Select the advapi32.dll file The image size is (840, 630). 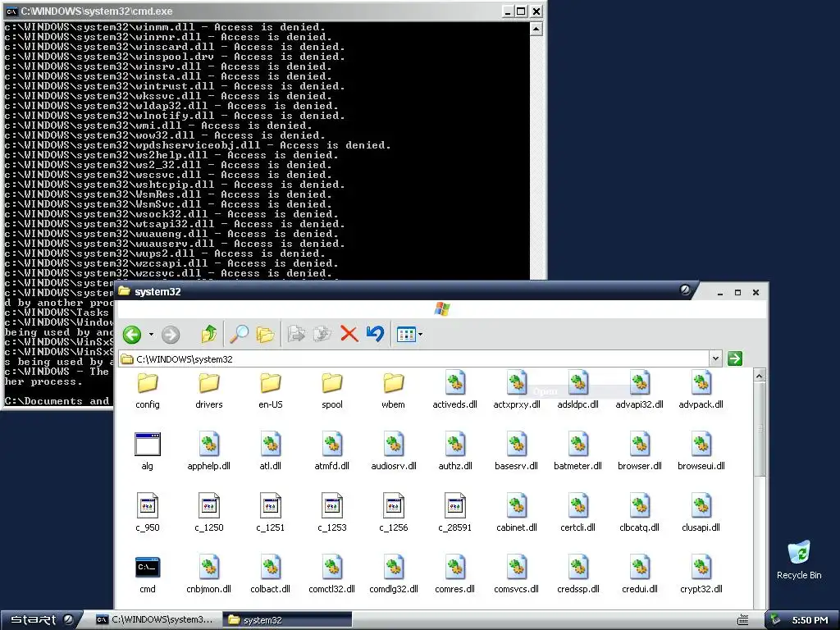coord(640,390)
